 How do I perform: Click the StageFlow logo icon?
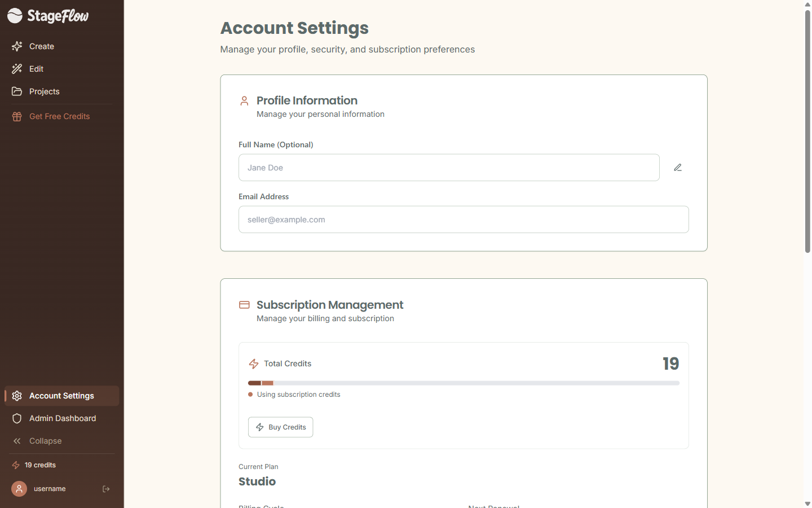click(15, 16)
